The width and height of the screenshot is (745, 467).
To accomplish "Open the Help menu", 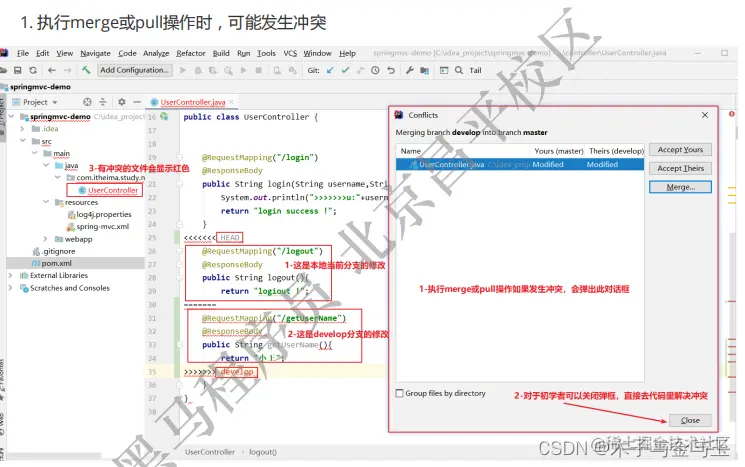I will (x=347, y=53).
